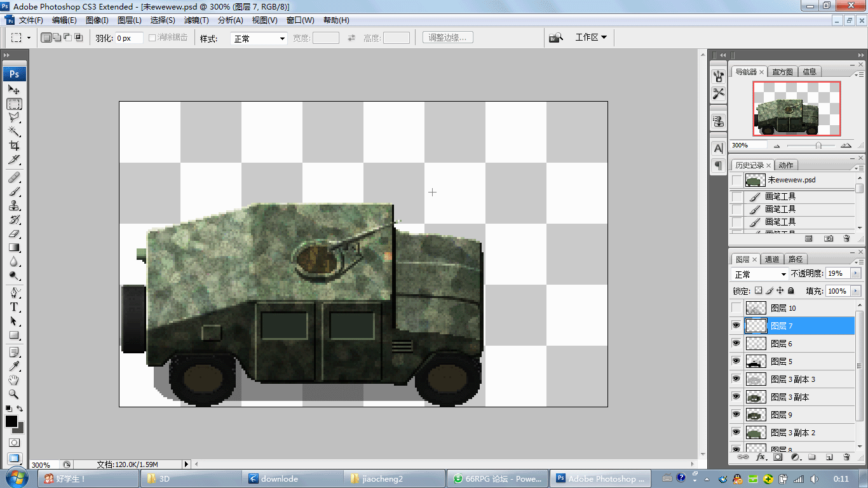Select the Pen tool
This screenshot has height=488, width=868.
(x=14, y=293)
